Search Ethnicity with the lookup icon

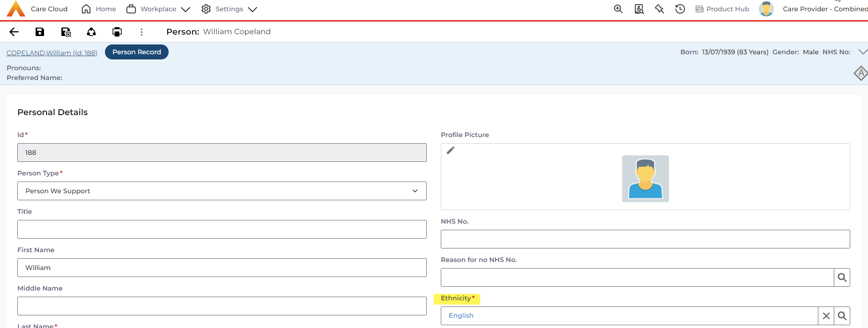842,316
